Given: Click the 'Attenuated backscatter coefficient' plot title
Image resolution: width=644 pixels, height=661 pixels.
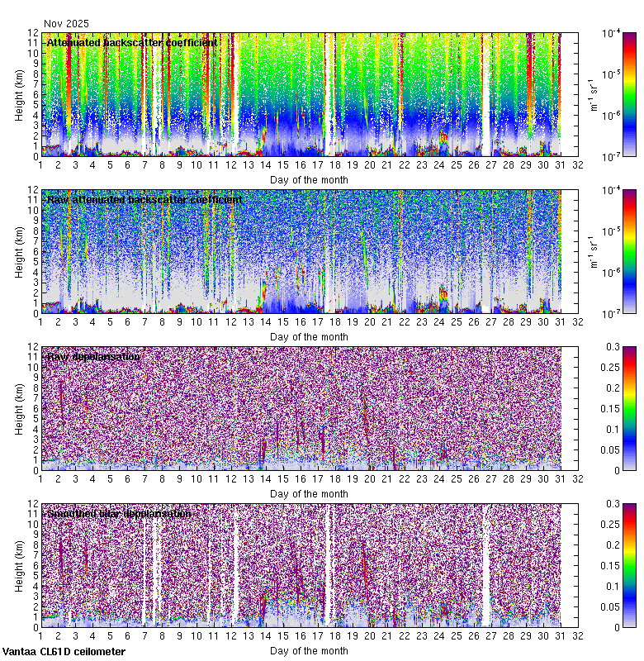Looking at the screenshot, I should click(132, 42).
